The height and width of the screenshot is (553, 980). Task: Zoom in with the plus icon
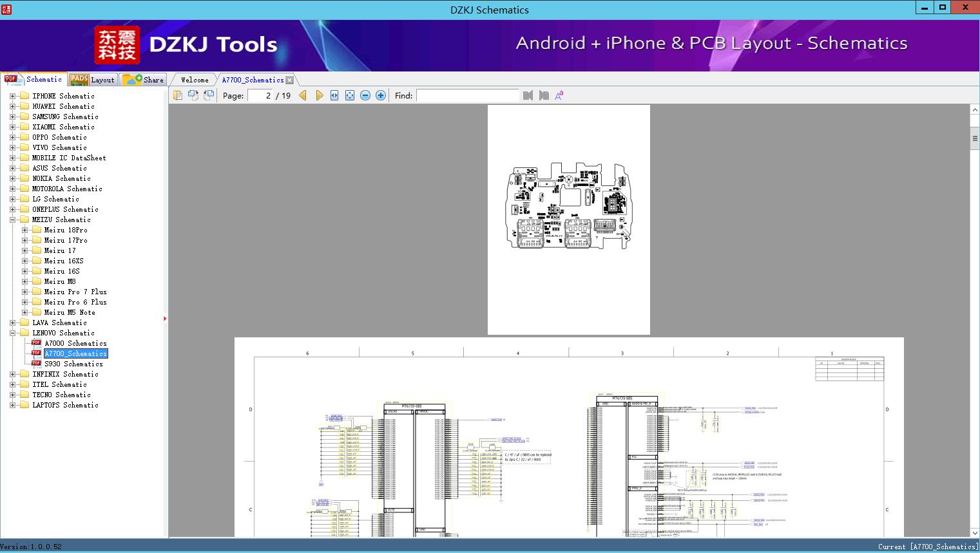381,95
